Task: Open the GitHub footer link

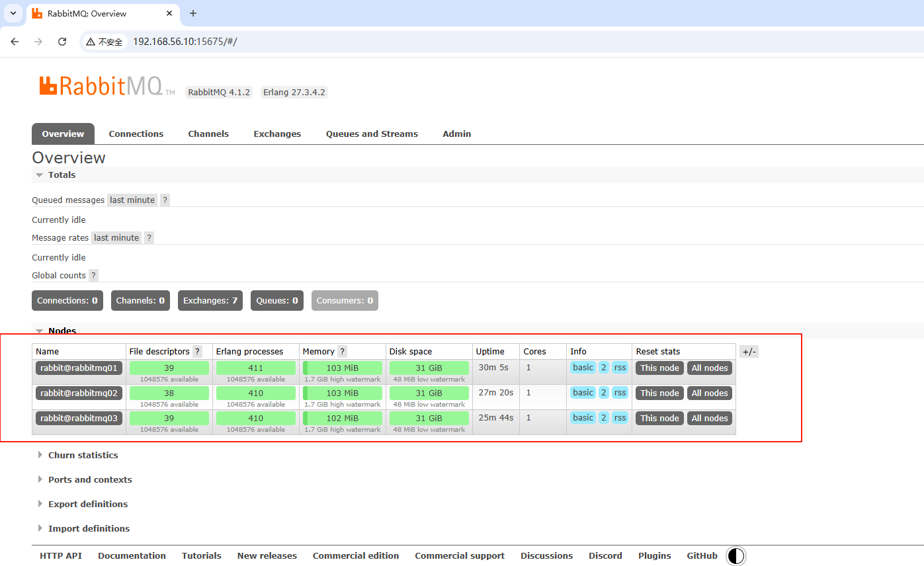Action: pyautogui.click(x=702, y=556)
